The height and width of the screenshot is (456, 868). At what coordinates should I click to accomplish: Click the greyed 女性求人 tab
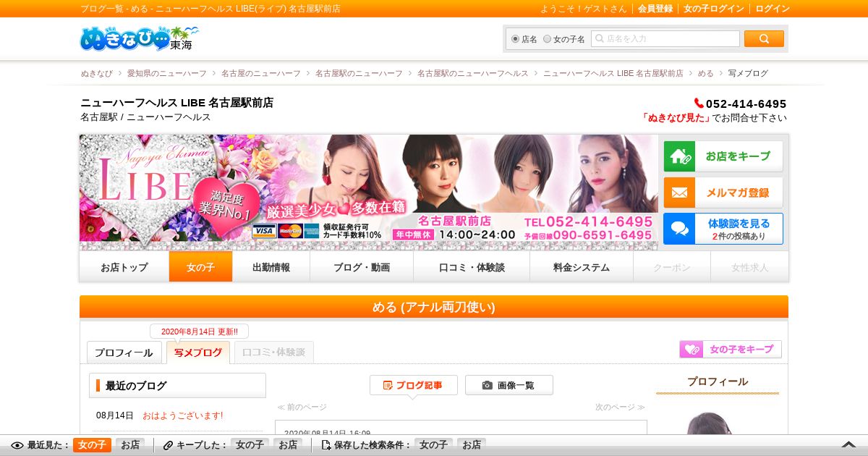pos(749,267)
